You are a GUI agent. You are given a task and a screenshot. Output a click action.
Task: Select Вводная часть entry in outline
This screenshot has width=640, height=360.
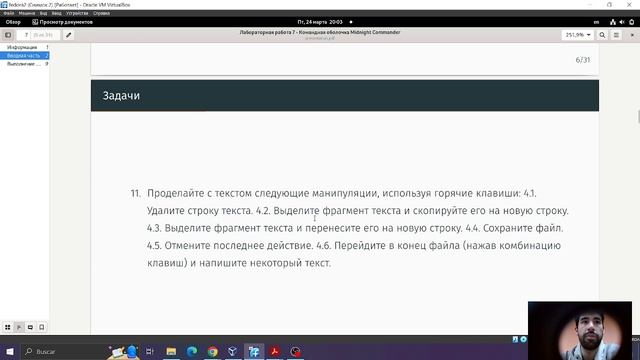point(24,56)
